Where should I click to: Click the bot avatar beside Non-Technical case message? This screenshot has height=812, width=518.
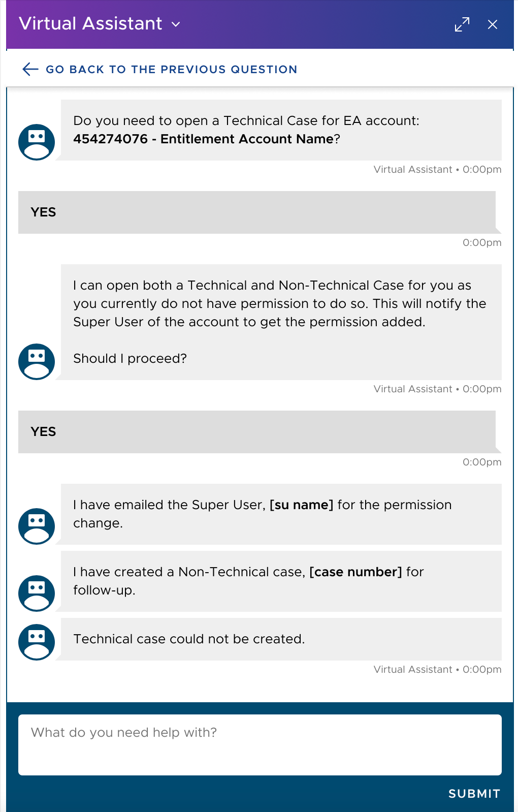pos(37,593)
